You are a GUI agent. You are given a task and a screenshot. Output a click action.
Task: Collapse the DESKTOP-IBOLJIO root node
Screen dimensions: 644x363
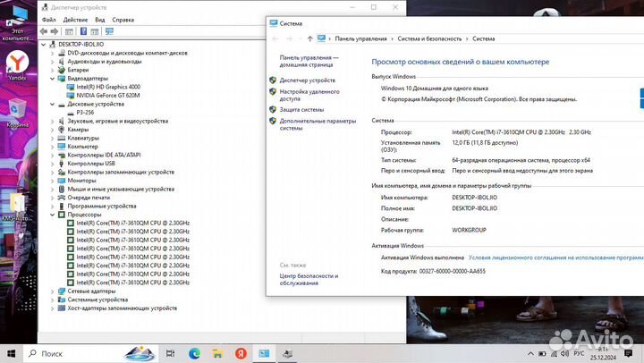pyautogui.click(x=44, y=45)
